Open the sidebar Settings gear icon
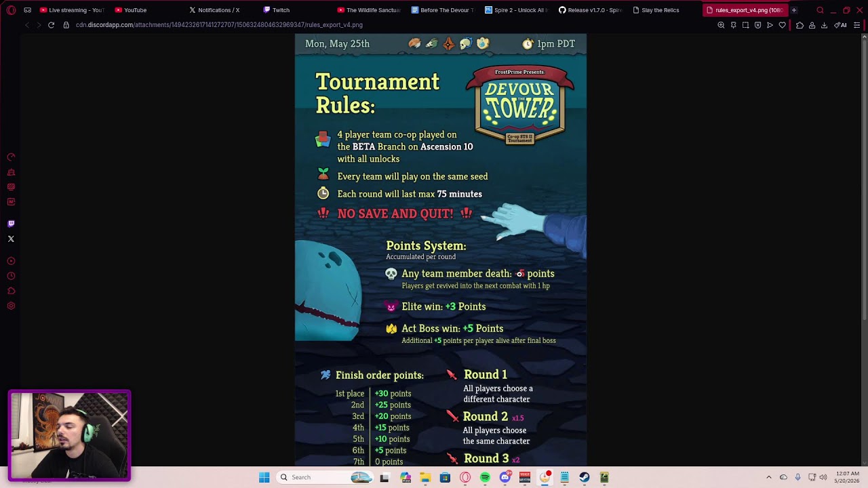 11,306
